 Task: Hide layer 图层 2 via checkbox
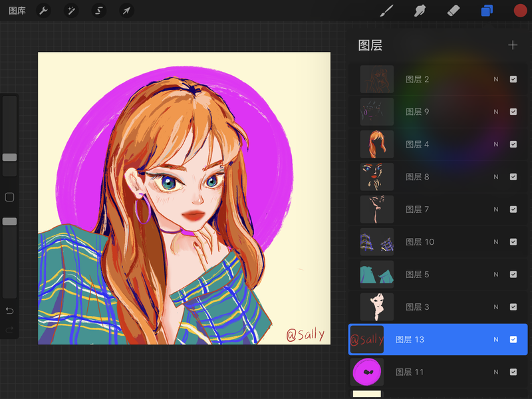click(513, 79)
